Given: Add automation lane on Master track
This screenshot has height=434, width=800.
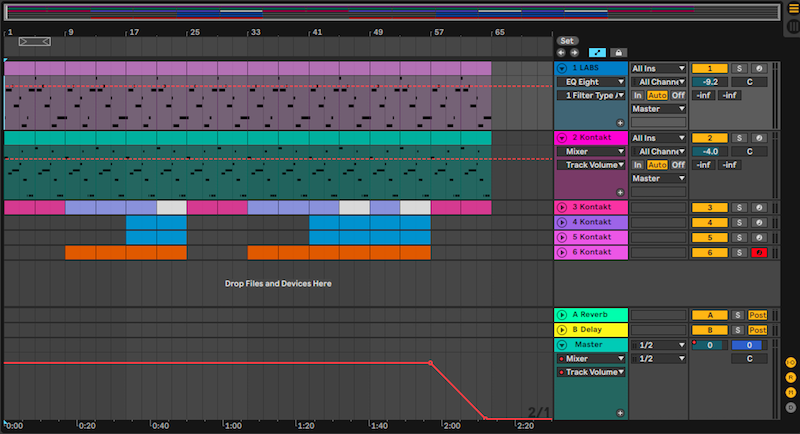Looking at the screenshot, I should (x=620, y=413).
